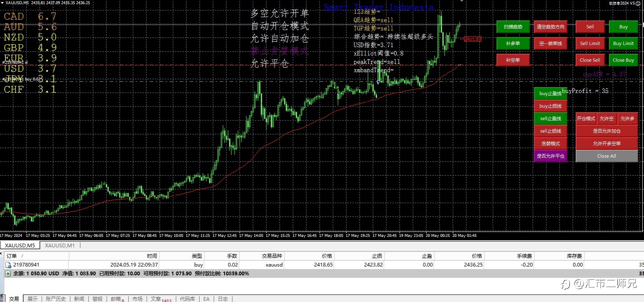
Task: Click the 补空单 button
Action: click(x=513, y=60)
